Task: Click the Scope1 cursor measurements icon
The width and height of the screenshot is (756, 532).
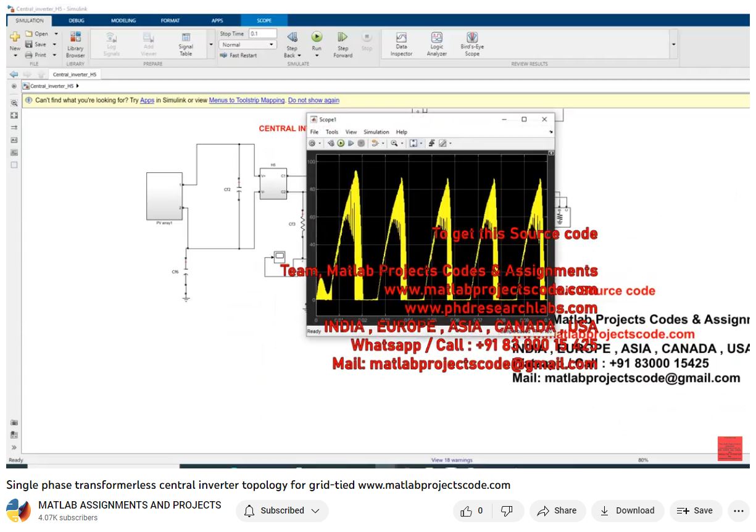Action: (442, 143)
